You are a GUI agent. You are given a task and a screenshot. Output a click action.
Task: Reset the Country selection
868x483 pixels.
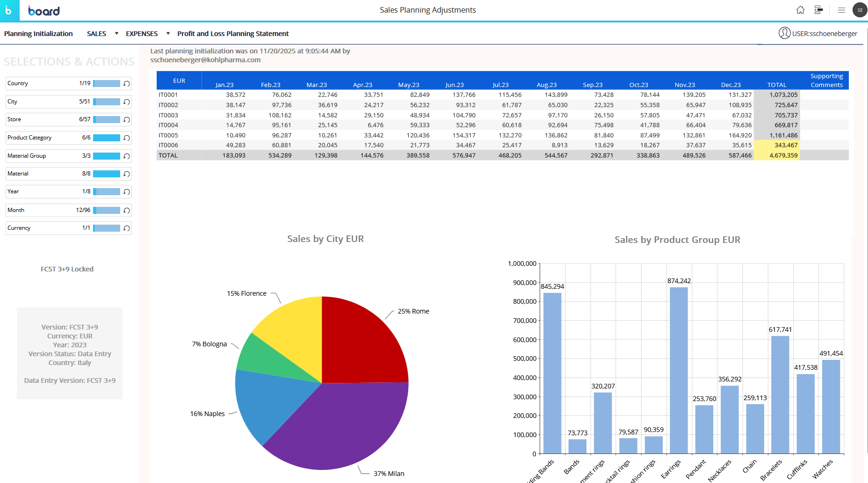click(x=127, y=84)
